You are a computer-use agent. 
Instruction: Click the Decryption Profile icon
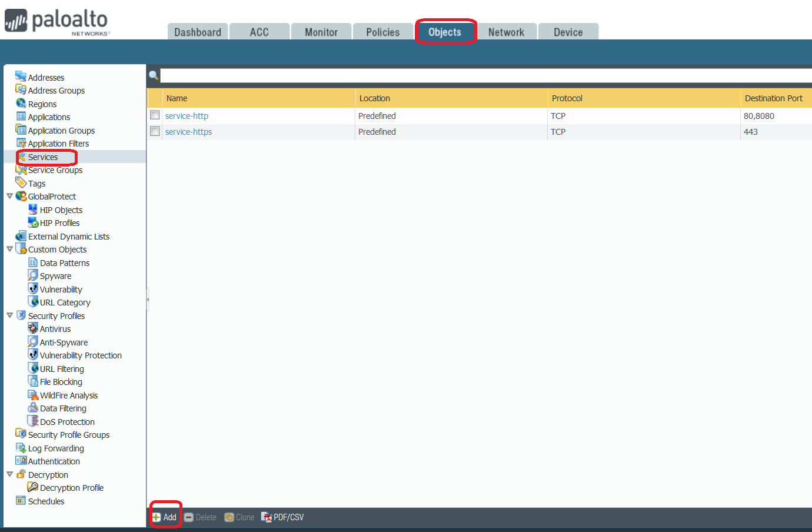tap(33, 487)
